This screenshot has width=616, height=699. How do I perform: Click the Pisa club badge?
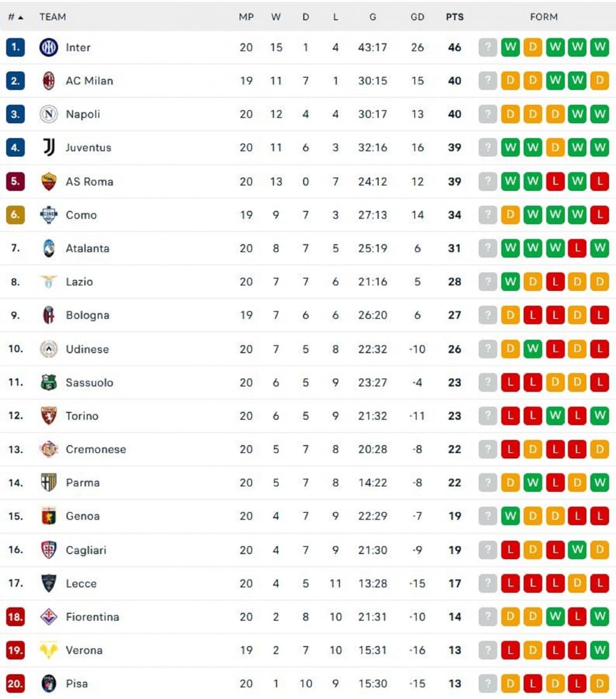[49, 683]
